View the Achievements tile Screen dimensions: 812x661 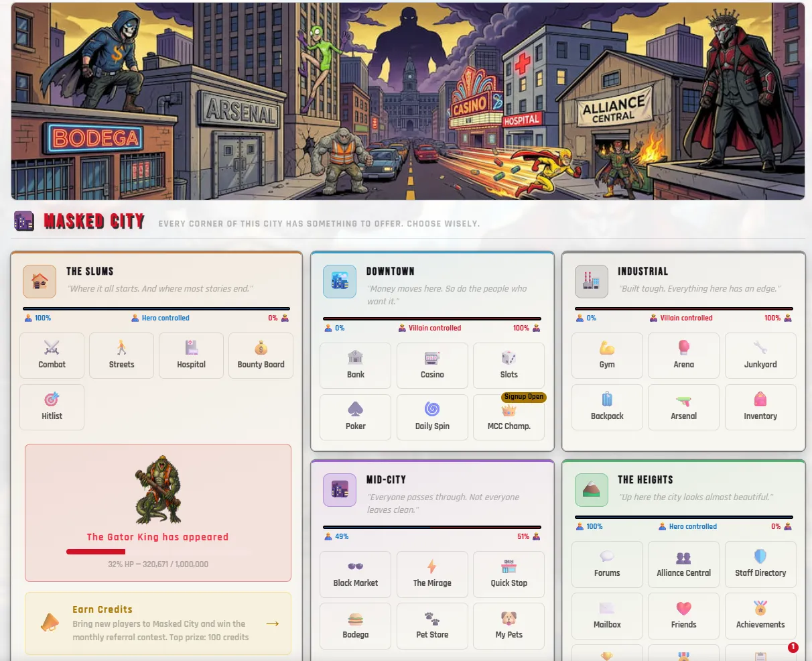[760, 615]
